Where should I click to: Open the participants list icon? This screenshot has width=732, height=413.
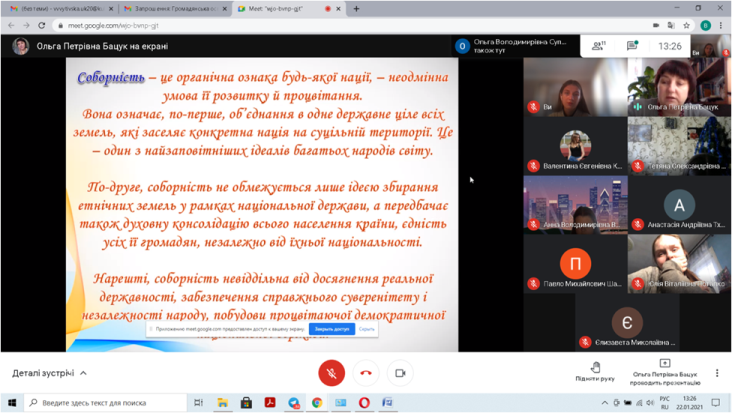pos(598,46)
